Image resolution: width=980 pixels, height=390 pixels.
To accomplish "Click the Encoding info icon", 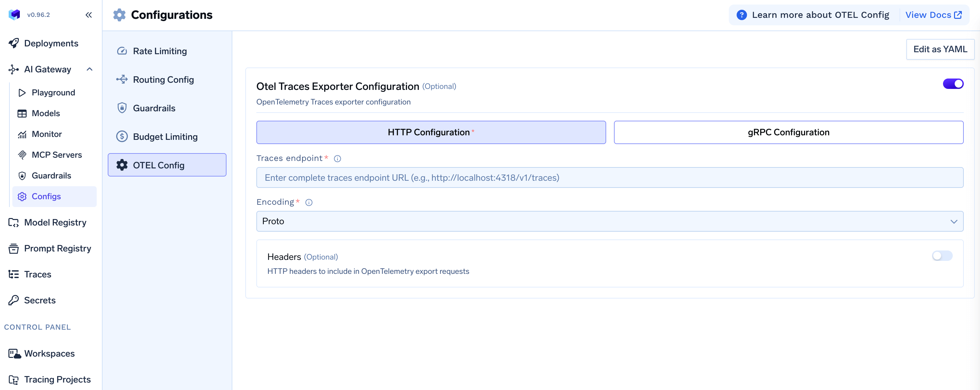I will point(309,202).
